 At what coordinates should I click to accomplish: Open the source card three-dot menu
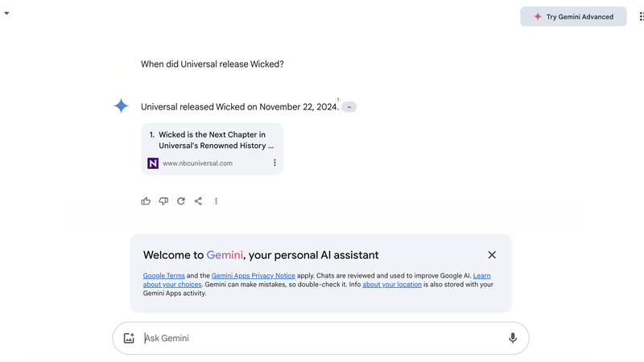pyautogui.click(x=275, y=162)
